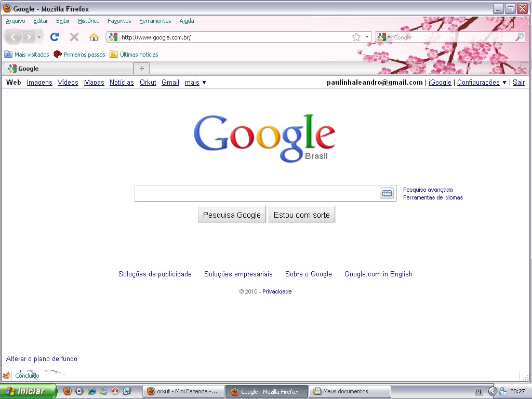Open Ferramentas de idiomas link

433,197
